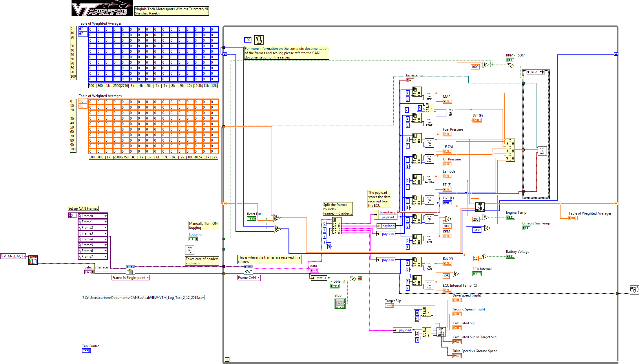Screen dimensions: 639x364
Task: Click the loop iteration terminal
Action: [227, 359]
